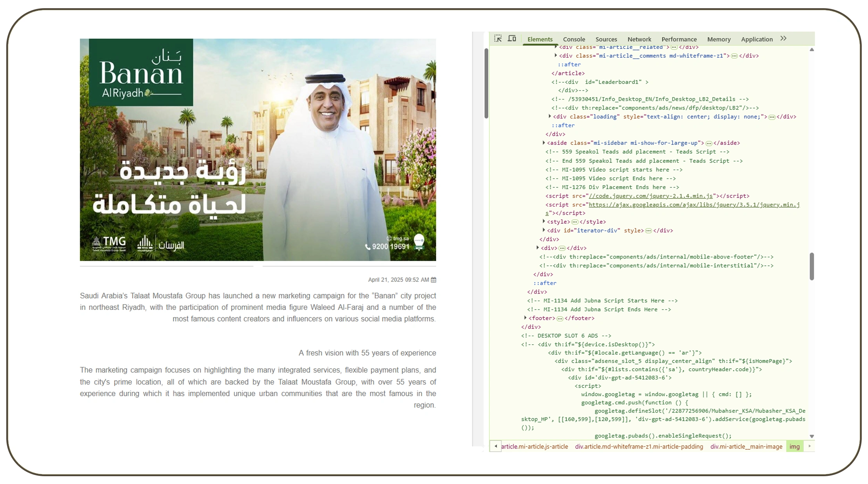The width and height of the screenshot is (868, 484).
Task: Expand the iterator-div node
Action: 544,230
